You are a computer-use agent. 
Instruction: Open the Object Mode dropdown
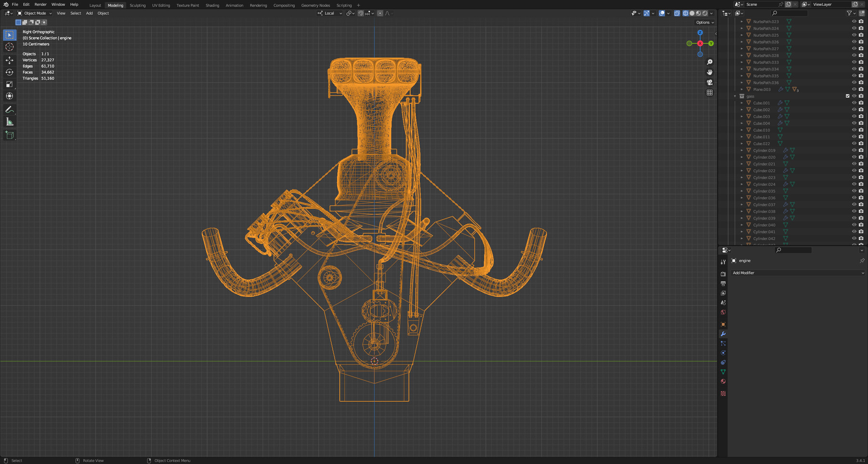pyautogui.click(x=35, y=13)
